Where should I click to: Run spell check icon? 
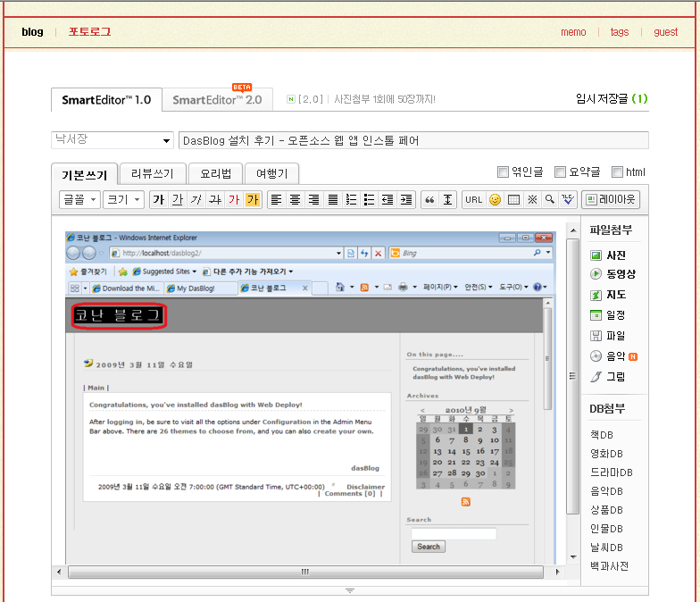pos(568,200)
